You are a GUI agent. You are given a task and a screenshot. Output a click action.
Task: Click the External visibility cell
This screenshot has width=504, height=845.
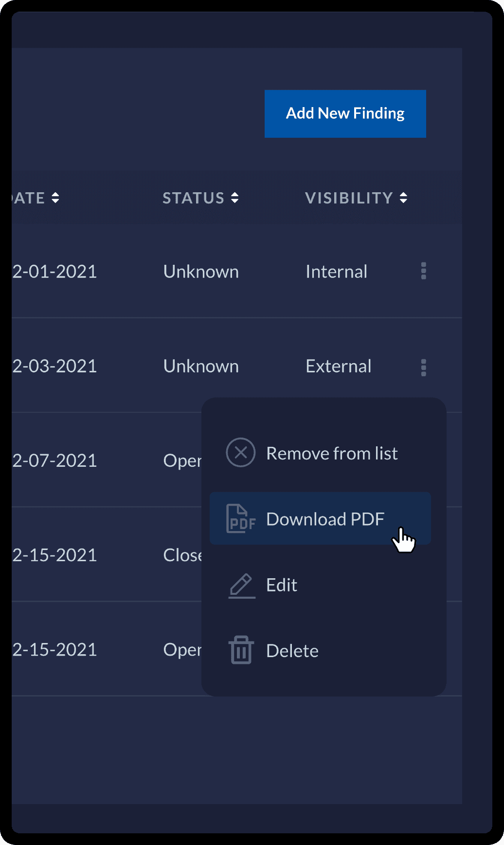pos(338,367)
